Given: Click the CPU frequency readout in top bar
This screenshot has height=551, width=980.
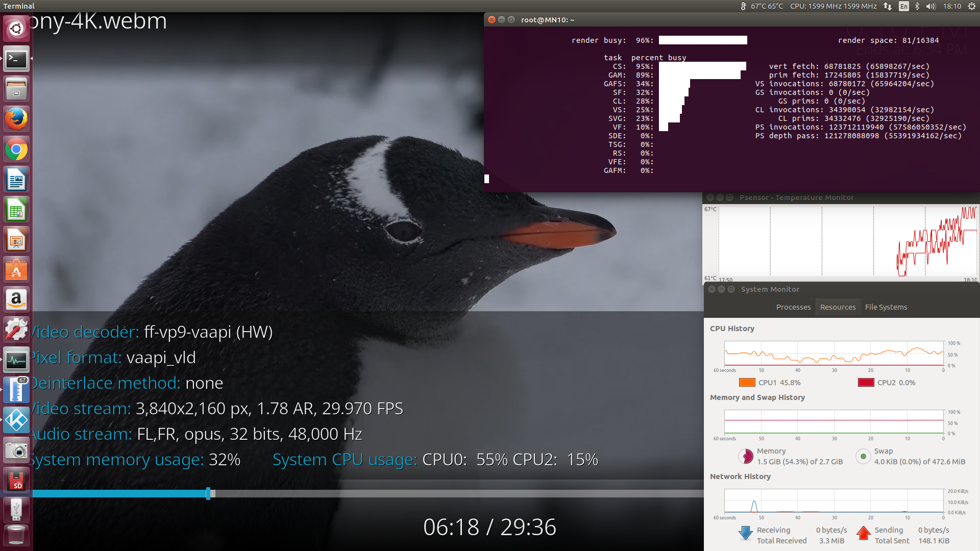Looking at the screenshot, I should [833, 6].
